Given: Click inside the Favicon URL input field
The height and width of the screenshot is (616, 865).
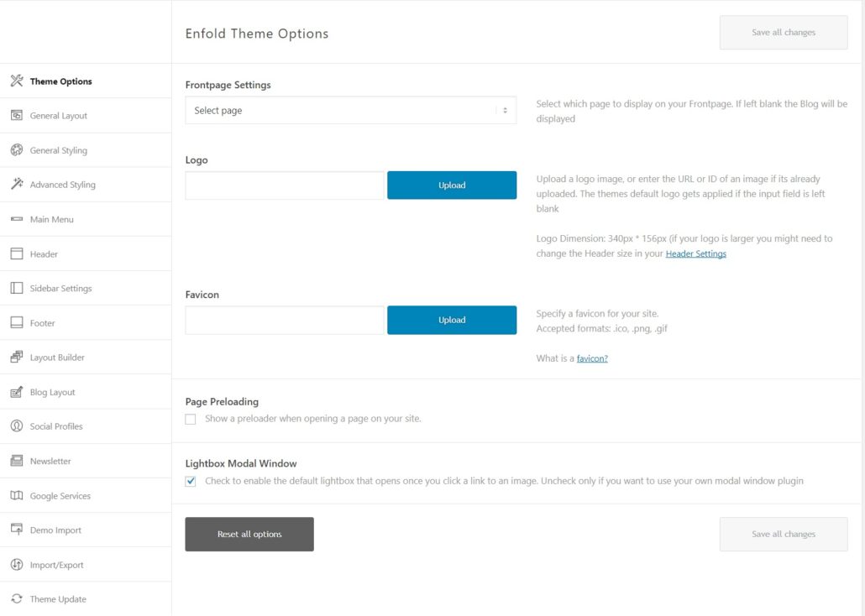Looking at the screenshot, I should [x=283, y=320].
